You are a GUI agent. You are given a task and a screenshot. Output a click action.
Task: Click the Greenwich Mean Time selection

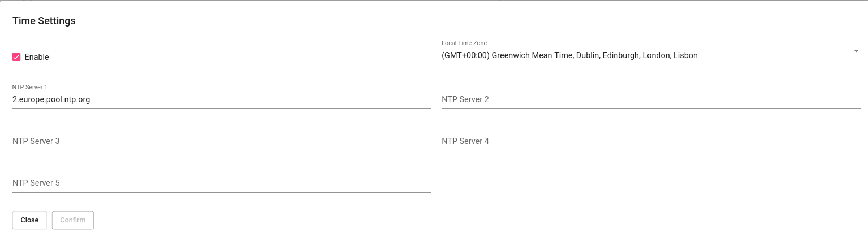569,55
